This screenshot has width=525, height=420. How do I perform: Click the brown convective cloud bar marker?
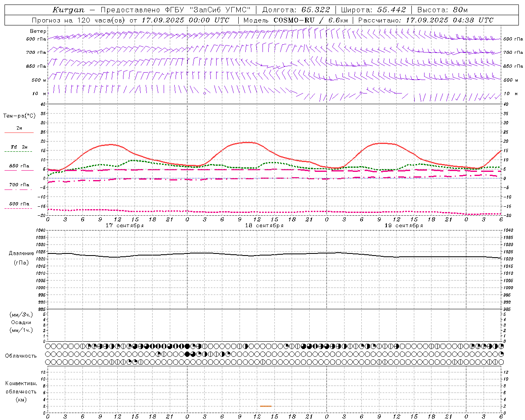pos(266,406)
